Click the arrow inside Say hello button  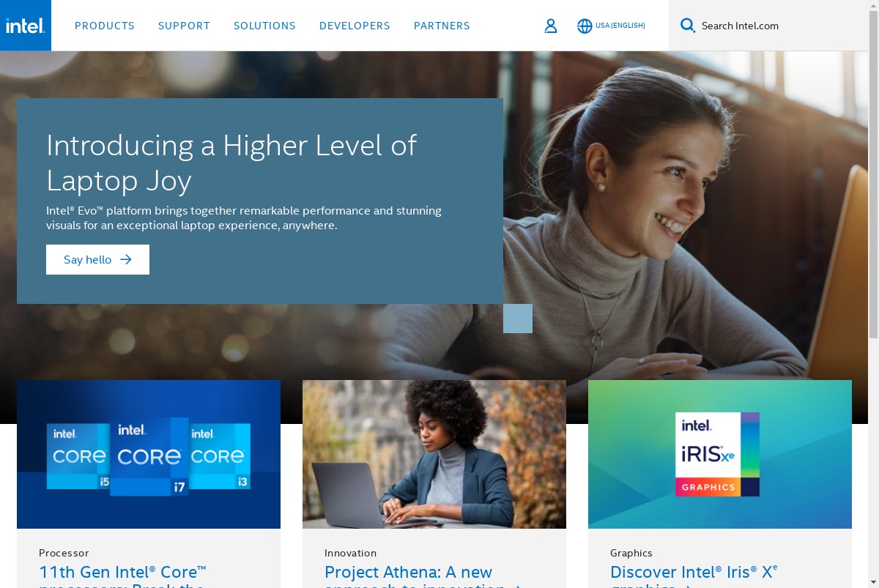tap(126, 259)
